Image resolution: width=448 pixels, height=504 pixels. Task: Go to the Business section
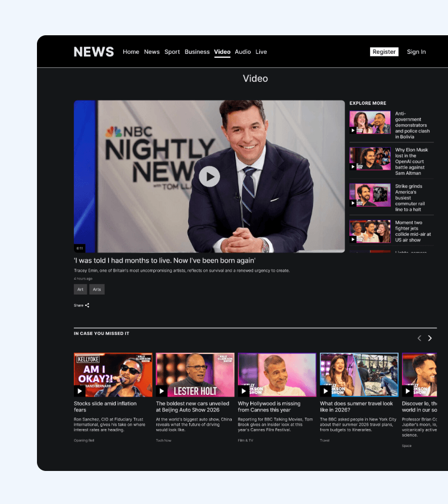pyautogui.click(x=197, y=52)
